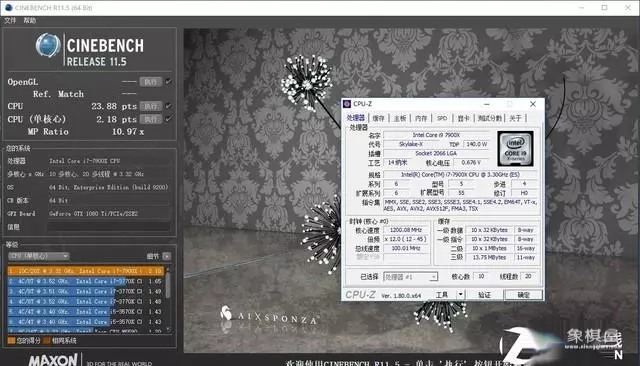Expand the 工具 dropdown arrow in CPU-Z
Screen dimensions: 640x366
460,295
